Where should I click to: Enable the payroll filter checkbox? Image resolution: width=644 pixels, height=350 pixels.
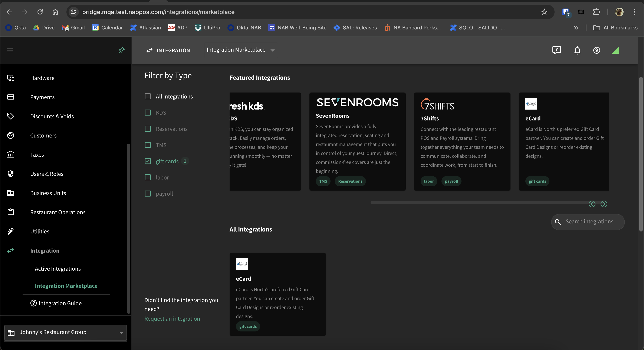(x=148, y=194)
